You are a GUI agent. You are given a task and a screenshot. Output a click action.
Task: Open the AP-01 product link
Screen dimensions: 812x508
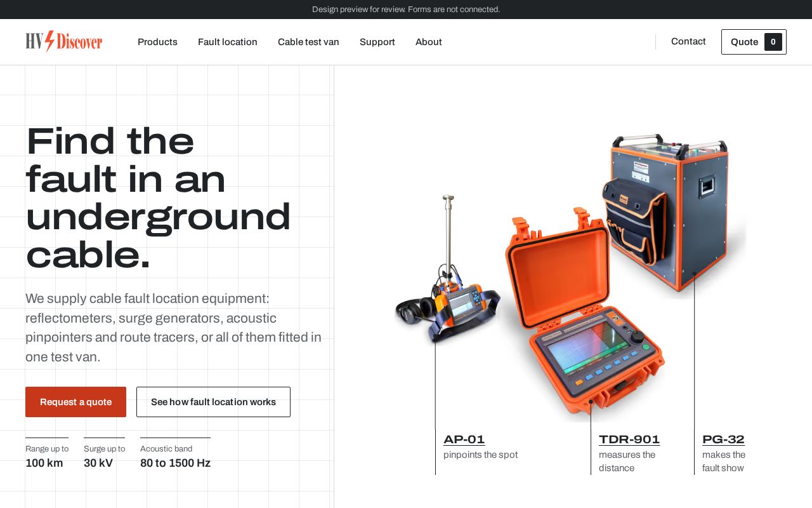464,439
